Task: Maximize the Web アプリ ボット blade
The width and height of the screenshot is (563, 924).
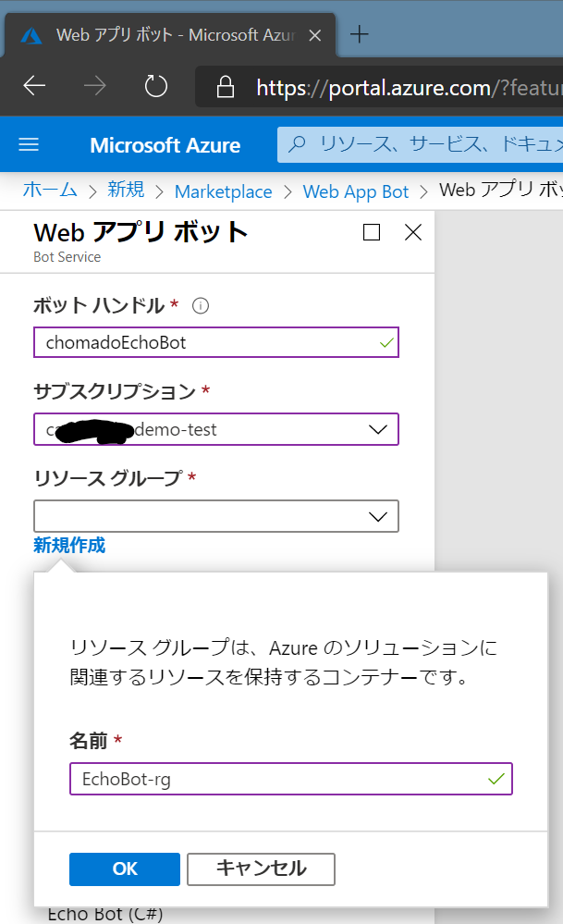Action: tap(372, 232)
